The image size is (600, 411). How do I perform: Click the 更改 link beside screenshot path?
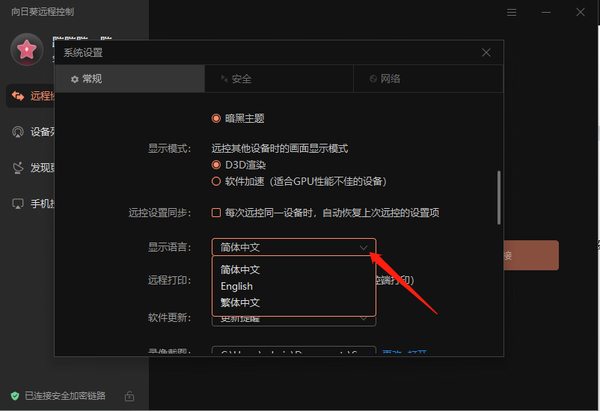pyautogui.click(x=391, y=352)
